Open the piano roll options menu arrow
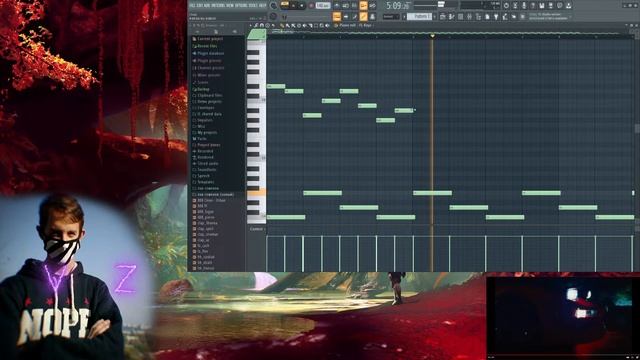Viewport: 640px width, 360px height. (x=251, y=25)
